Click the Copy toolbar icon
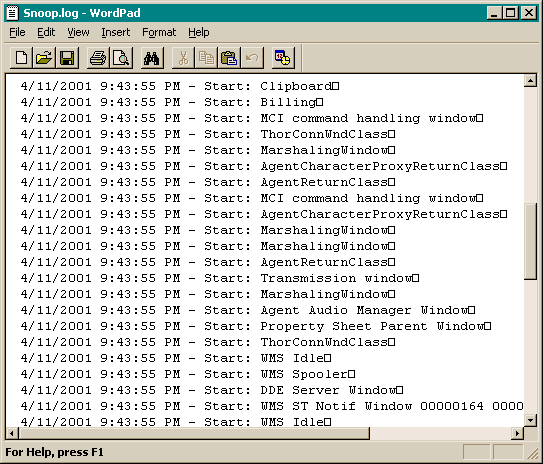The height and width of the screenshot is (464, 543). (206, 58)
